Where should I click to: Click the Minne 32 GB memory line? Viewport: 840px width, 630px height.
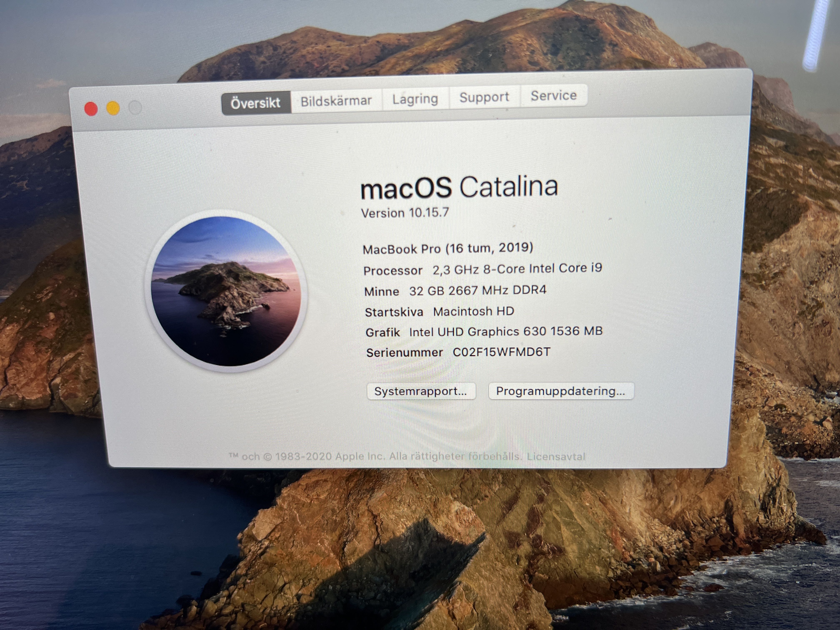[x=455, y=290]
